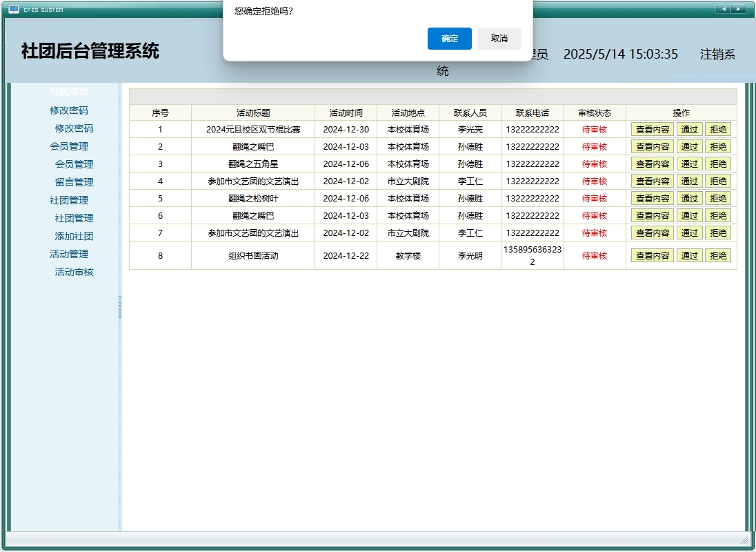Viewport: 756px width, 552px height.
Task: Expand the 会员管理 section header
Action: [x=69, y=146]
